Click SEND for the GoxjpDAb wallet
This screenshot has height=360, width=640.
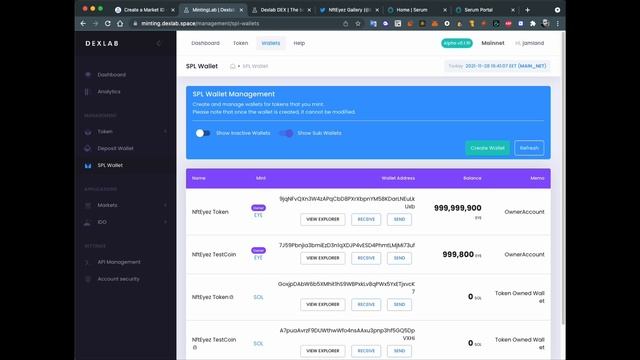(399, 304)
